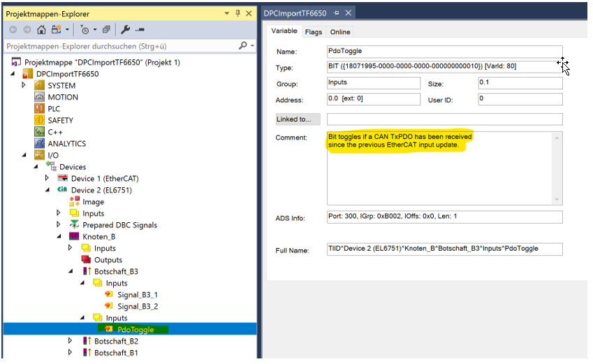
Task: Expand the Botschaft_B2 node
Action: pyautogui.click(x=71, y=341)
